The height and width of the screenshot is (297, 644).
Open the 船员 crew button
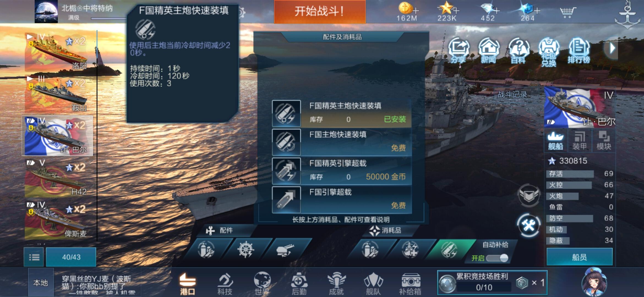(580, 257)
